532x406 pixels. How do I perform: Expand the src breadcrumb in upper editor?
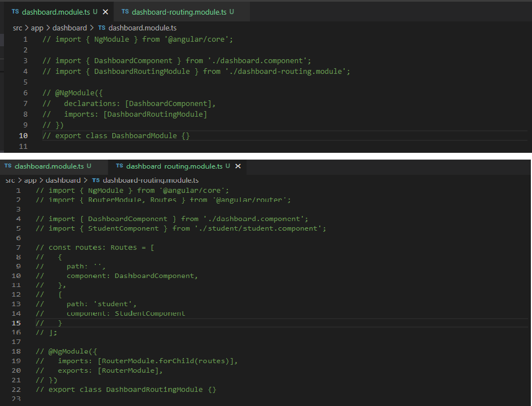pos(17,28)
